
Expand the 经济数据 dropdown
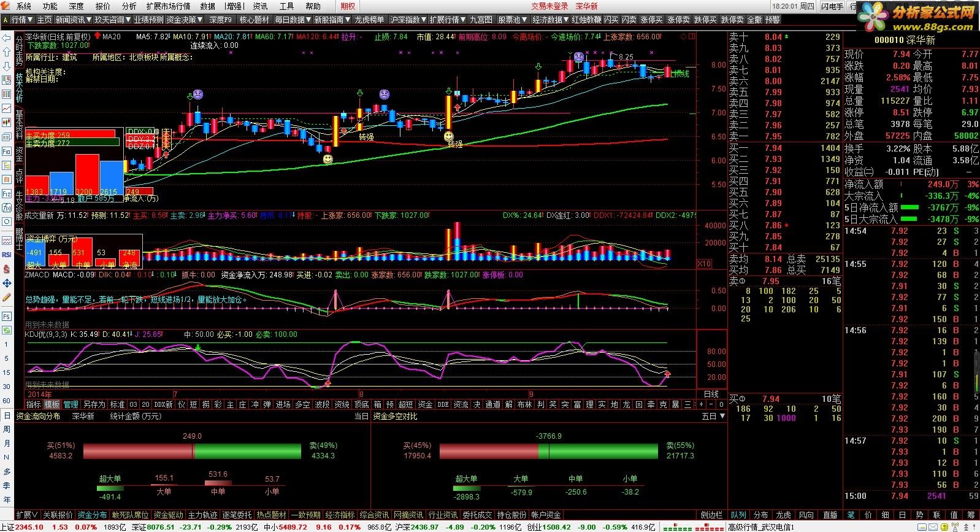point(550,20)
